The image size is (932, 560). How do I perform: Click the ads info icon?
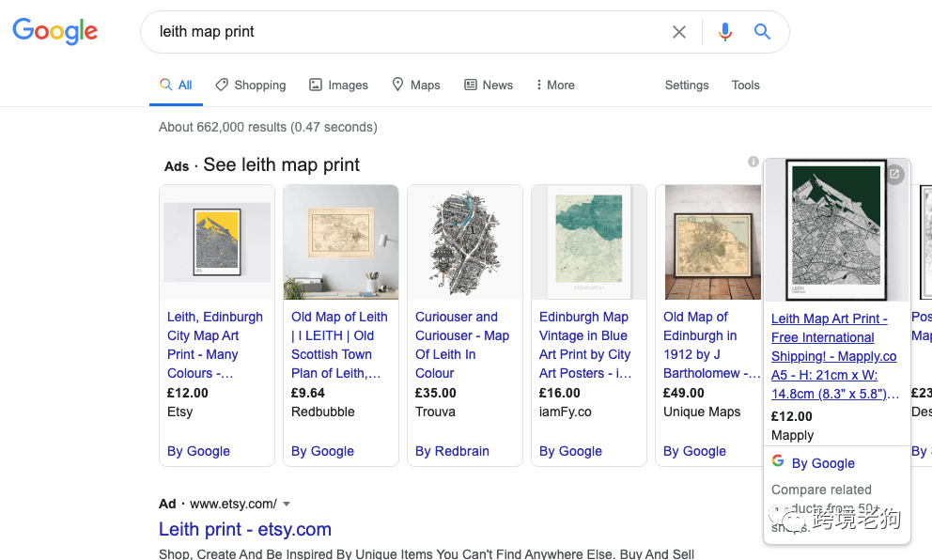click(x=753, y=161)
